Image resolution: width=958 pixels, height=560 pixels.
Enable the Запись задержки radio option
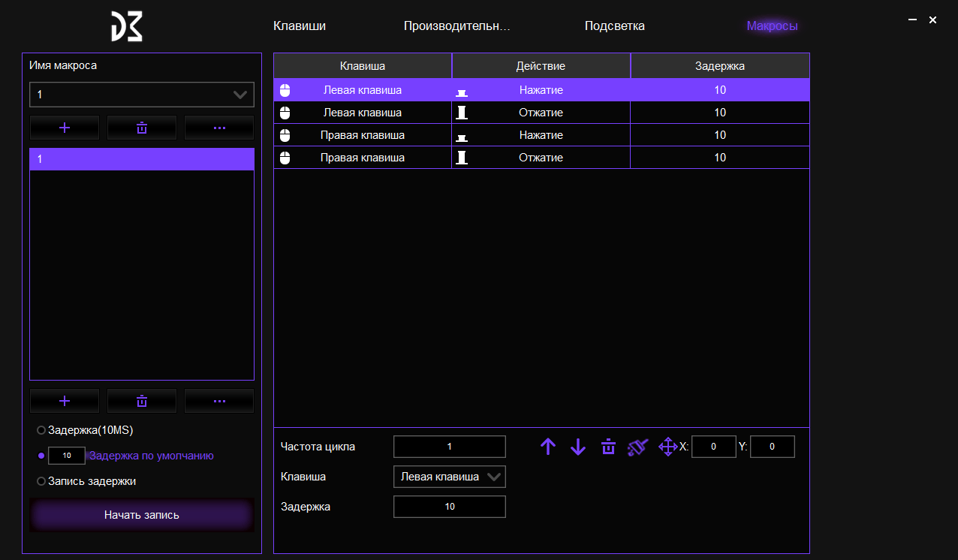tap(41, 481)
